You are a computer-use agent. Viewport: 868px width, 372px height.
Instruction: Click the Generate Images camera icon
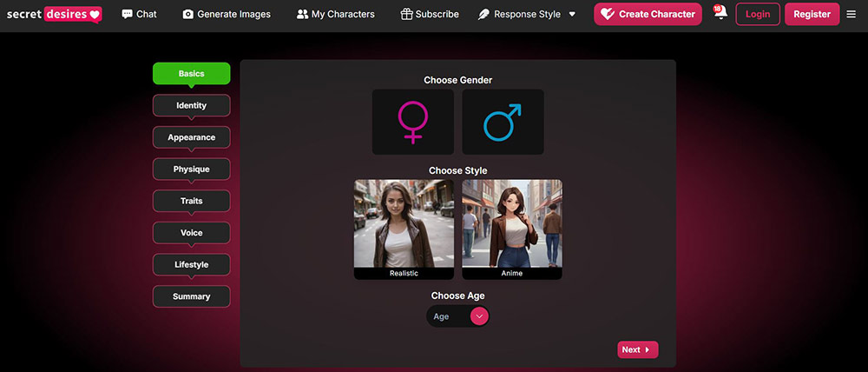click(x=188, y=14)
